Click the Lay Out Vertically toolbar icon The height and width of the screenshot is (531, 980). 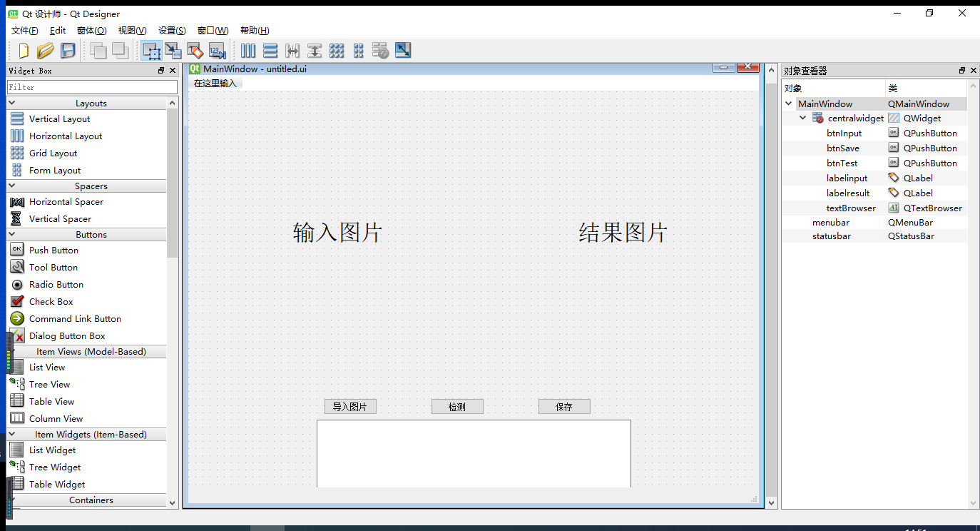[270, 51]
